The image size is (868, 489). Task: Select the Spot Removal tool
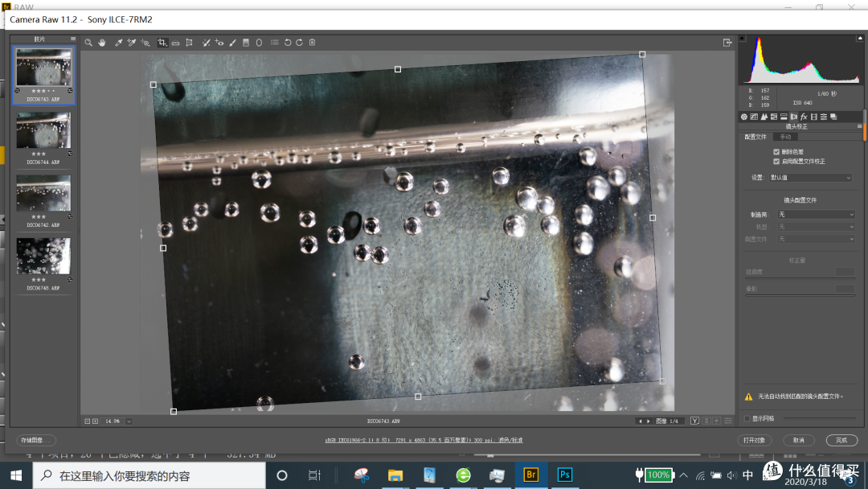pos(206,43)
